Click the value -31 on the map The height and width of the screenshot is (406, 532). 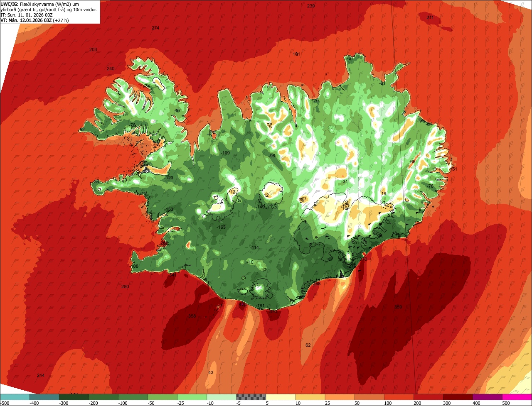[x=344, y=181]
